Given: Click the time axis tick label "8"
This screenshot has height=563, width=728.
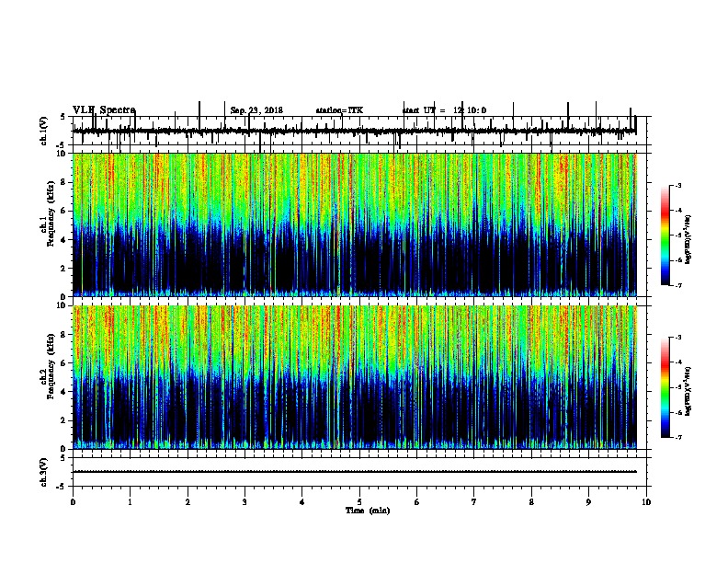Looking at the screenshot, I should click(x=531, y=502).
